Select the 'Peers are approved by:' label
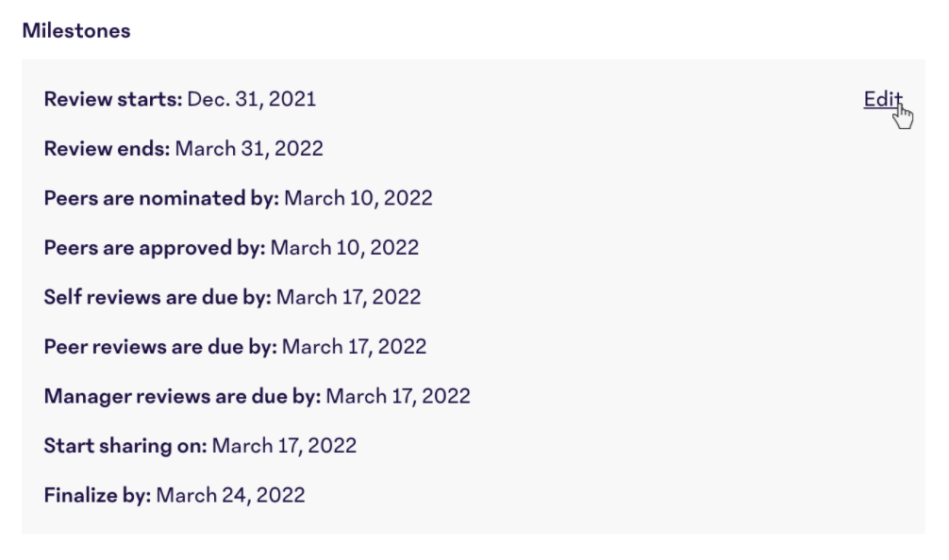The width and height of the screenshot is (949, 560). 155,248
